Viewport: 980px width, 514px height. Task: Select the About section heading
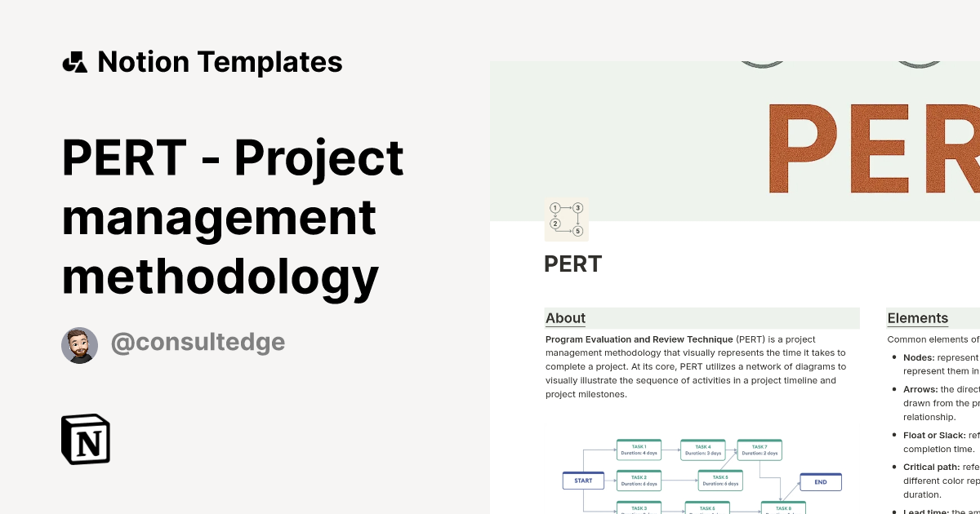click(x=565, y=318)
